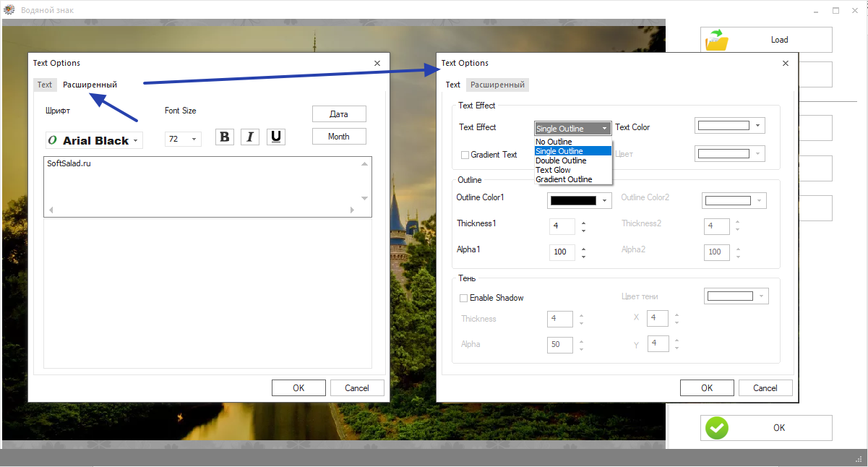Choose Double Outline option
This screenshot has height=467, width=868.
pyautogui.click(x=573, y=160)
